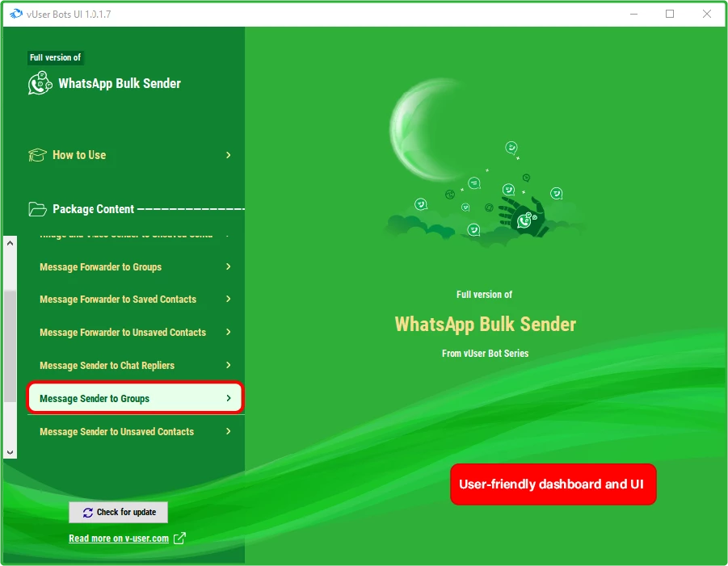
Task: Select Message Forwarder to Groups item
Action: click(135, 266)
